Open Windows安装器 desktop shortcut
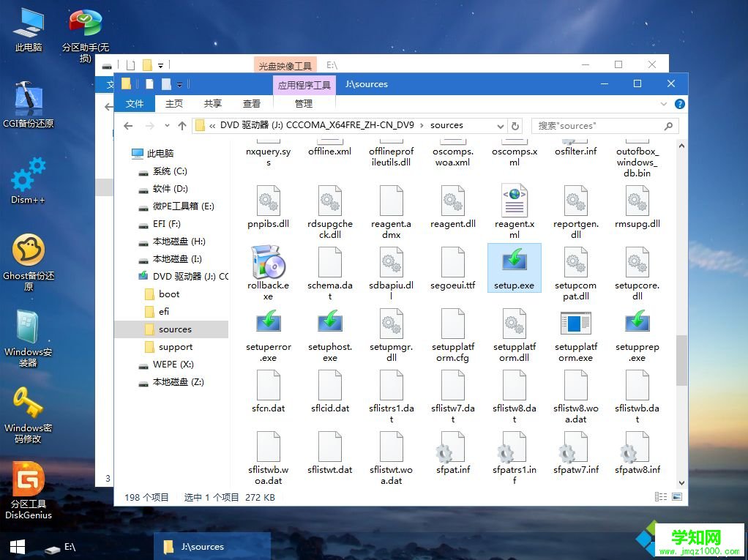Screen dimensions: 748x560 [x=29, y=333]
